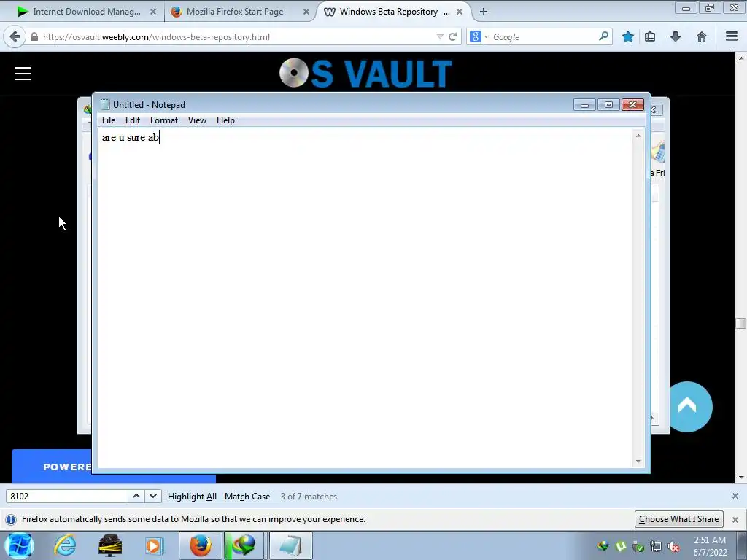Open the search engine dropdown arrow

(x=486, y=36)
